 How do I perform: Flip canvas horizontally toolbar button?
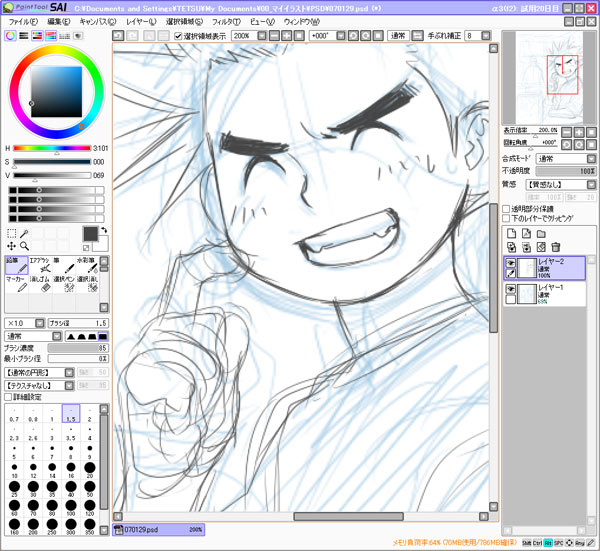point(417,36)
